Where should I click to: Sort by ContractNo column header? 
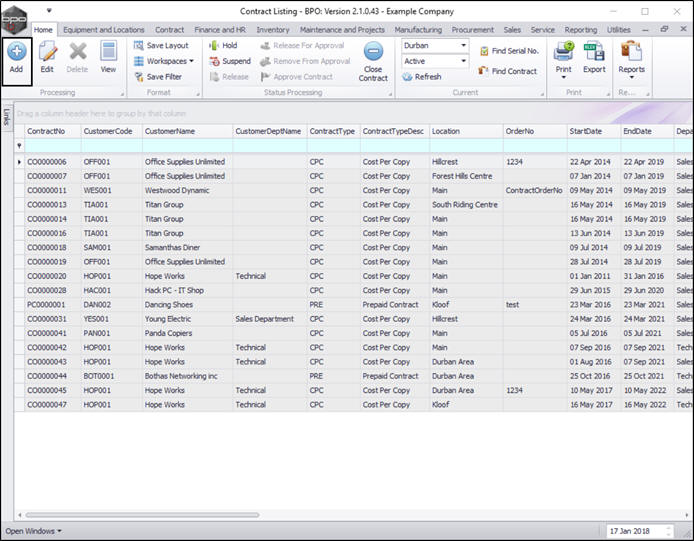pyautogui.click(x=53, y=131)
